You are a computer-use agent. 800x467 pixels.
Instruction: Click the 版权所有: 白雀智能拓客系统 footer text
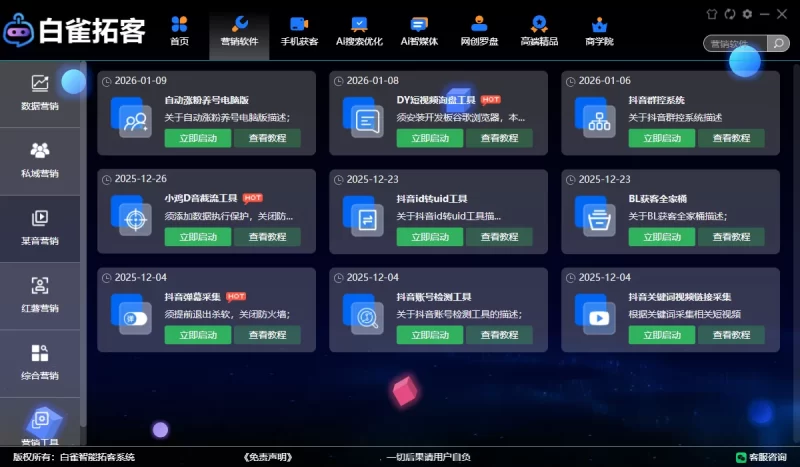tap(74, 457)
